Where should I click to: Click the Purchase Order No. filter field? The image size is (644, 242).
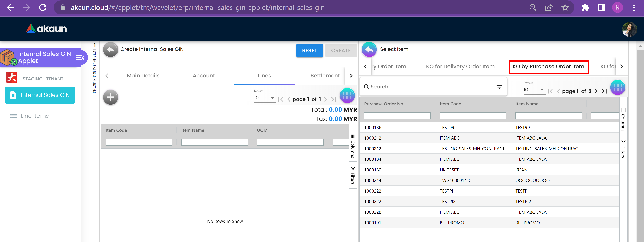tap(397, 116)
